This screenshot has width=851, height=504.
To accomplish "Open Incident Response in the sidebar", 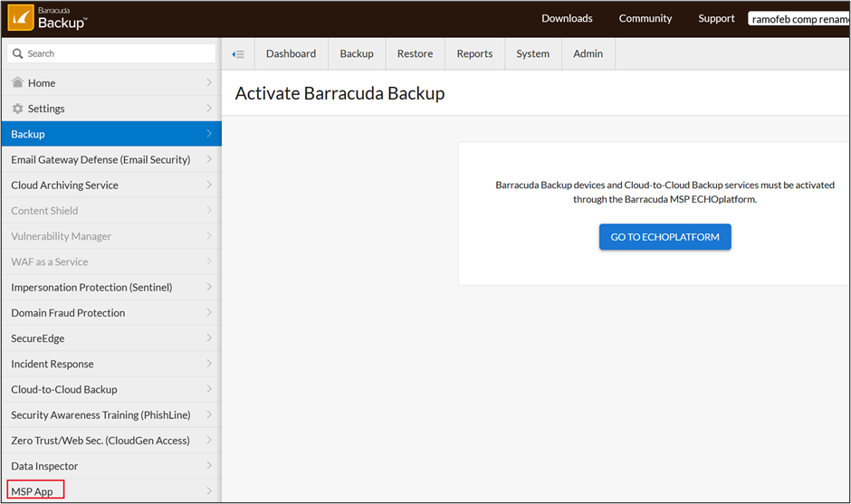I will [x=111, y=364].
